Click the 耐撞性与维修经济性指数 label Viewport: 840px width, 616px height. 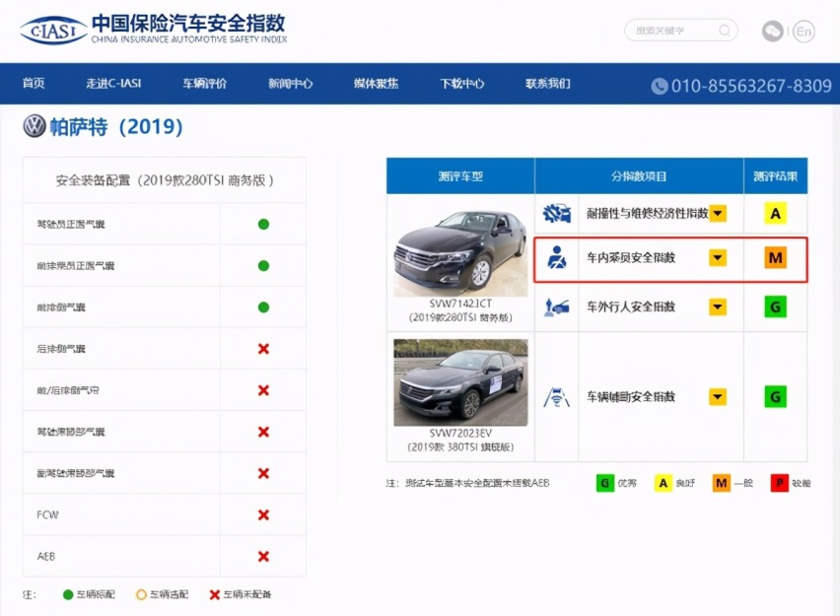[x=647, y=214]
